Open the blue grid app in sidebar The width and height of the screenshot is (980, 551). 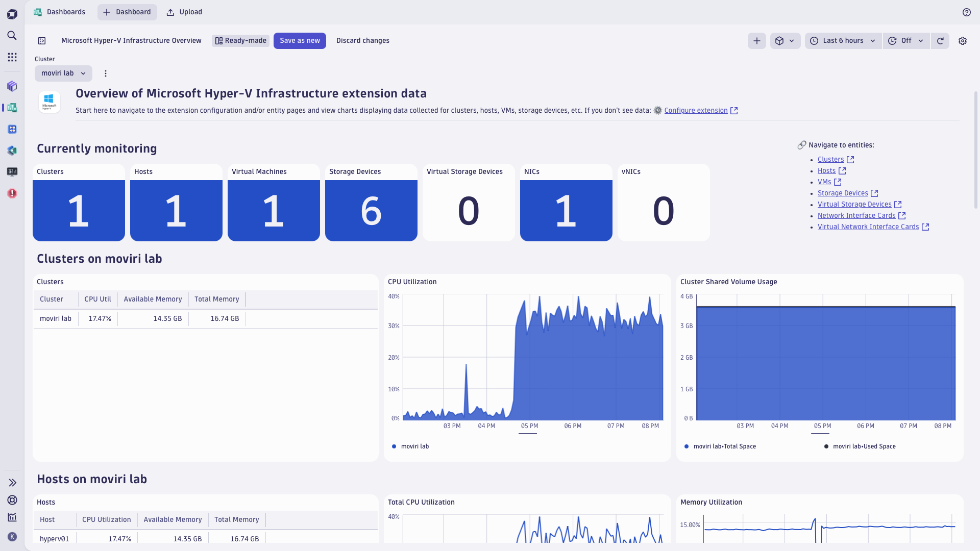[12, 129]
